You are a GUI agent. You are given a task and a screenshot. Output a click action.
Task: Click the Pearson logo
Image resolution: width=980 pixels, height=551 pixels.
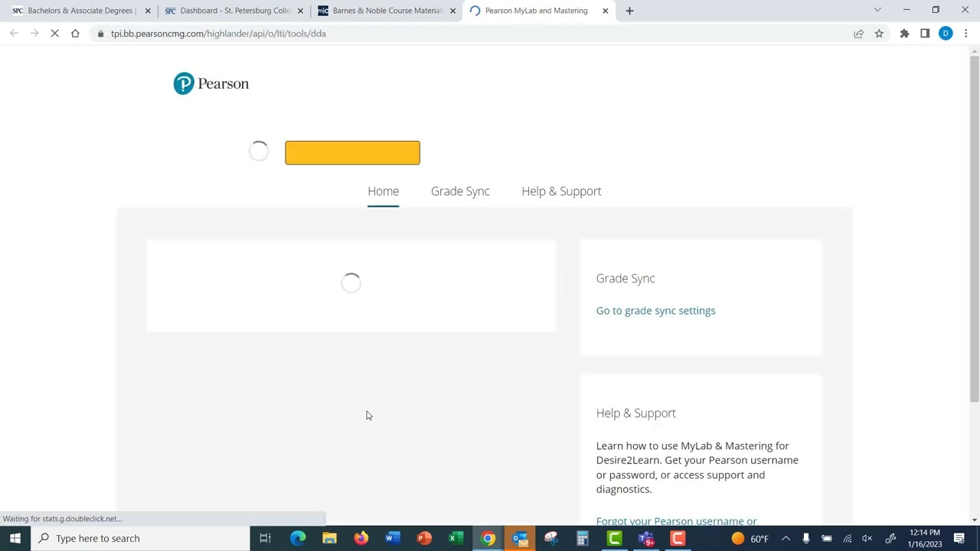(211, 83)
